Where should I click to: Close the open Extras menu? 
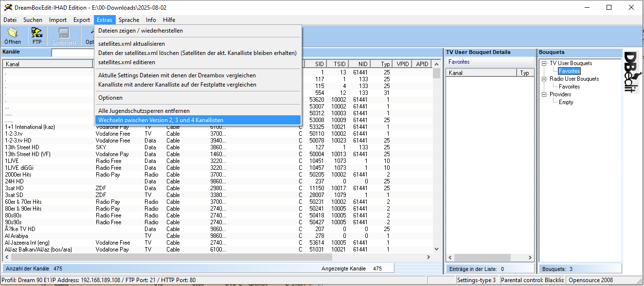[104, 20]
